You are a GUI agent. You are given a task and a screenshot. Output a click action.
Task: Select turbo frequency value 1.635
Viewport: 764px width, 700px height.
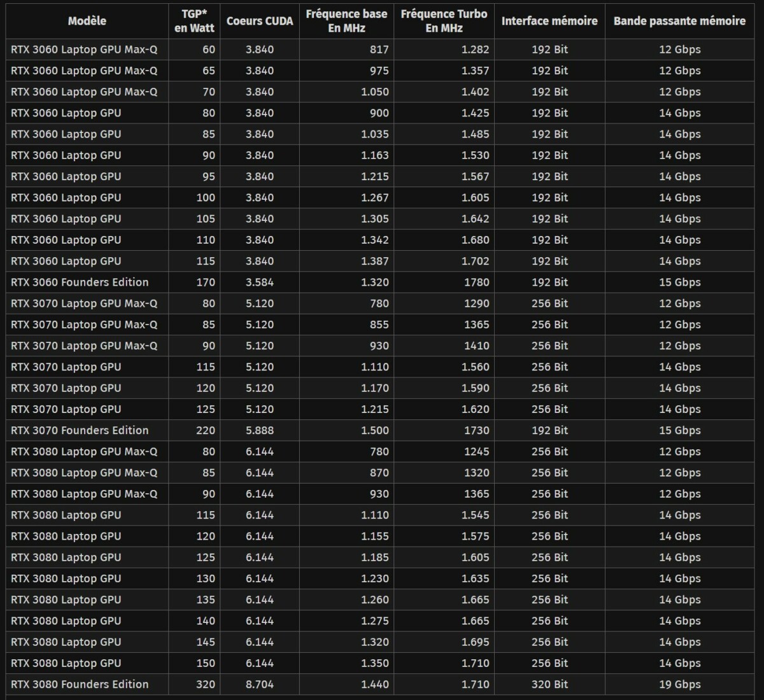click(x=476, y=578)
